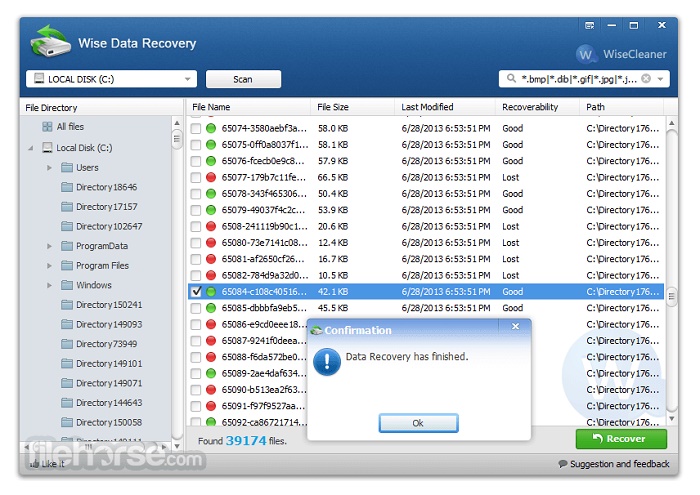Click the Windows folder icon

click(67, 285)
